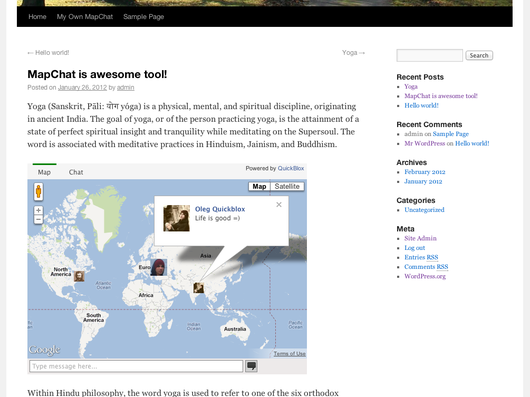Open Home in navigation menu
This screenshot has width=530, height=397.
pos(37,17)
